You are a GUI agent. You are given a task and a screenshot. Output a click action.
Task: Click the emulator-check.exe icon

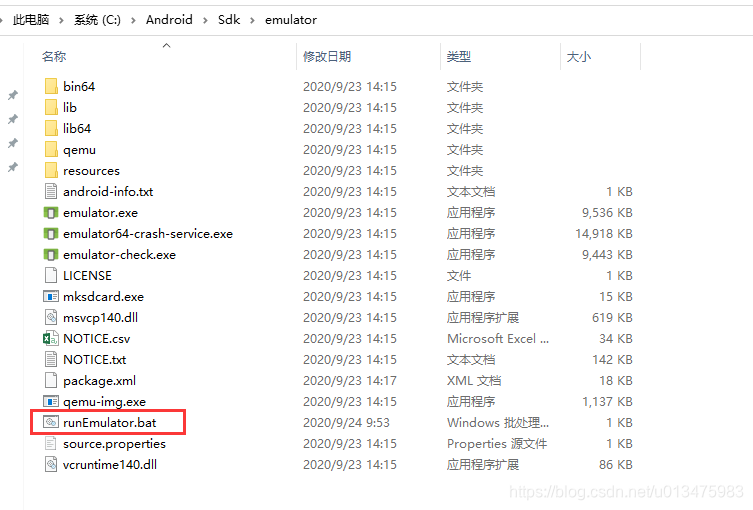click(51, 255)
